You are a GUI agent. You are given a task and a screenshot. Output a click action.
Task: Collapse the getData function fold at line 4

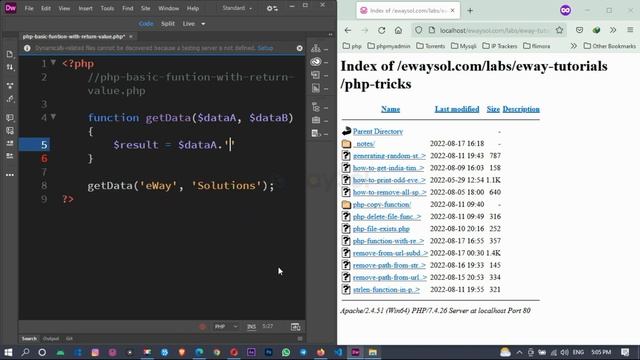tap(53, 117)
